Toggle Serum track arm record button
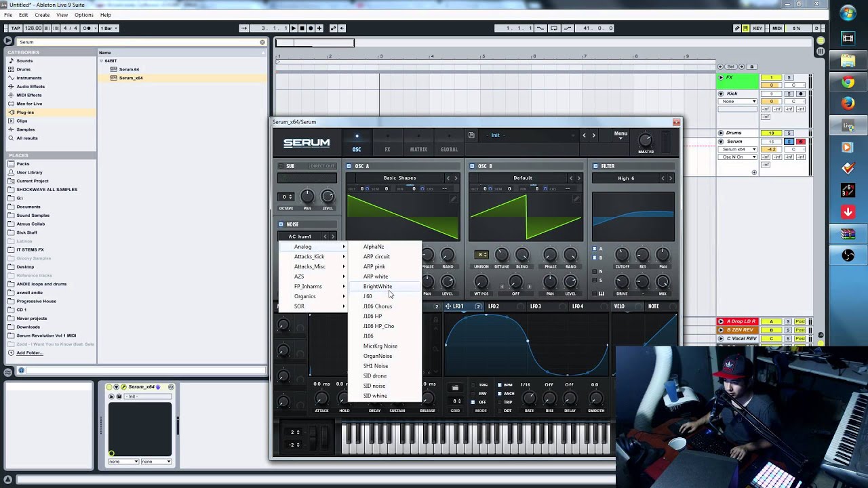 800,142
